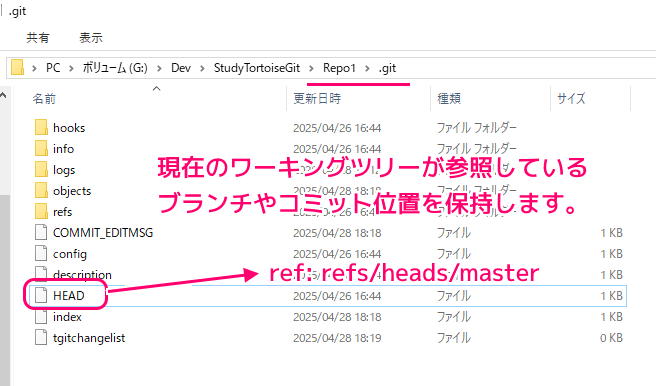656x386 pixels.
Task: Select the HEAD file icon
Action: point(41,296)
